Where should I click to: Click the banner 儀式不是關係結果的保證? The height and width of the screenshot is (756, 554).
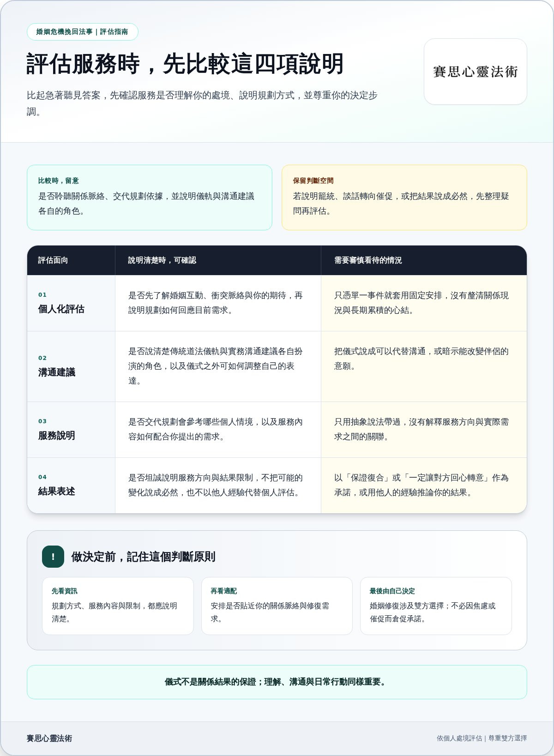(277, 682)
